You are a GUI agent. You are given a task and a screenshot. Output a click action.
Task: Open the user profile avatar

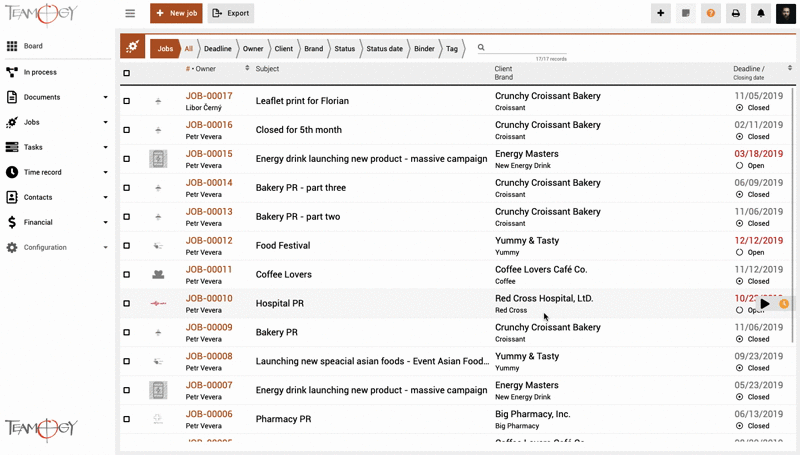786,13
